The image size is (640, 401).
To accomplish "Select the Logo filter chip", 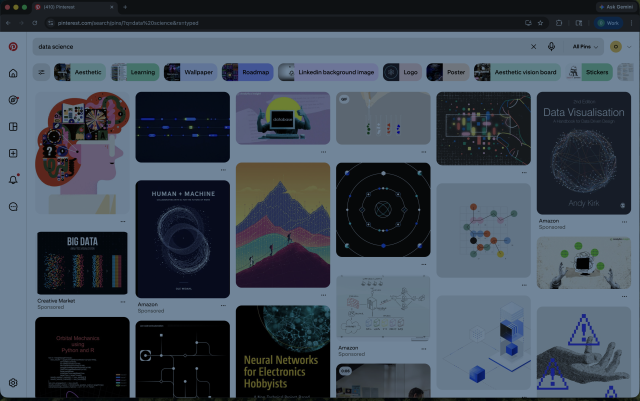I will click(402, 72).
